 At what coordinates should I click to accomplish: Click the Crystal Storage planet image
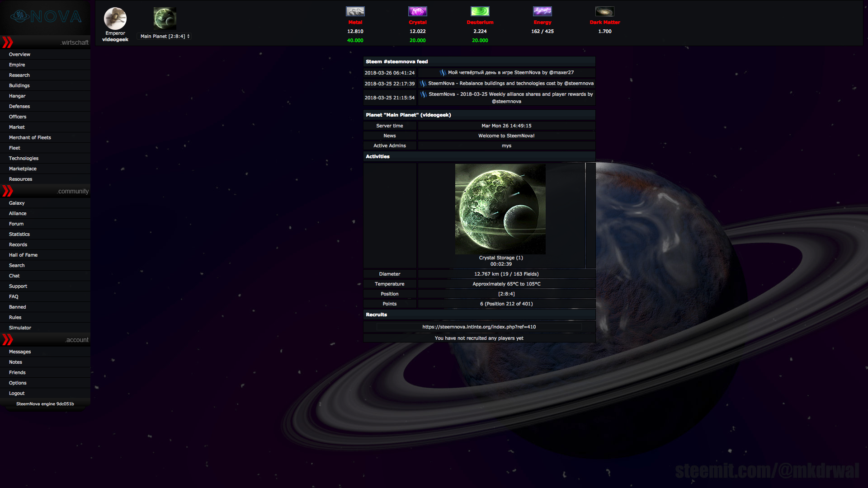500,209
